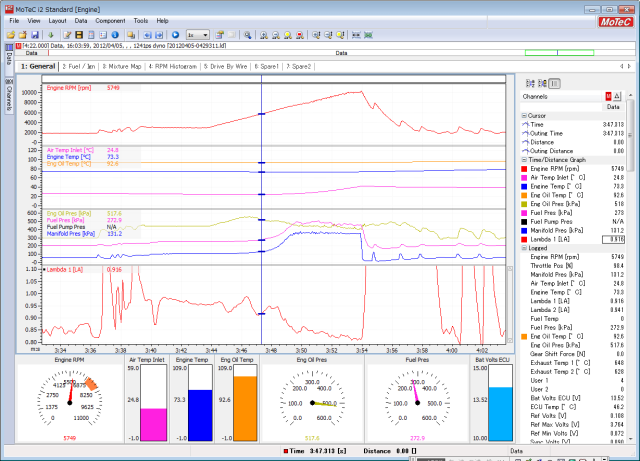Click the worksheet tabs scroll-left arrow
Viewport: 640px width, 461px height.
point(622,66)
